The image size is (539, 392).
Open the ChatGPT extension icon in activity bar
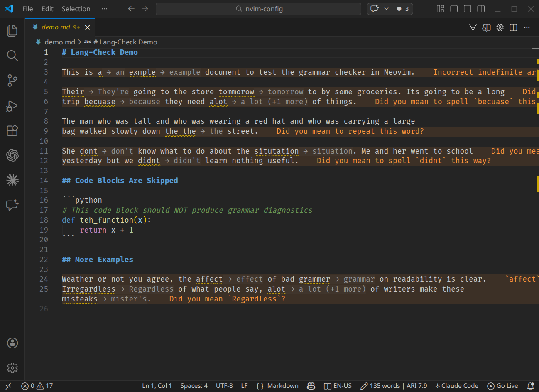(12, 155)
